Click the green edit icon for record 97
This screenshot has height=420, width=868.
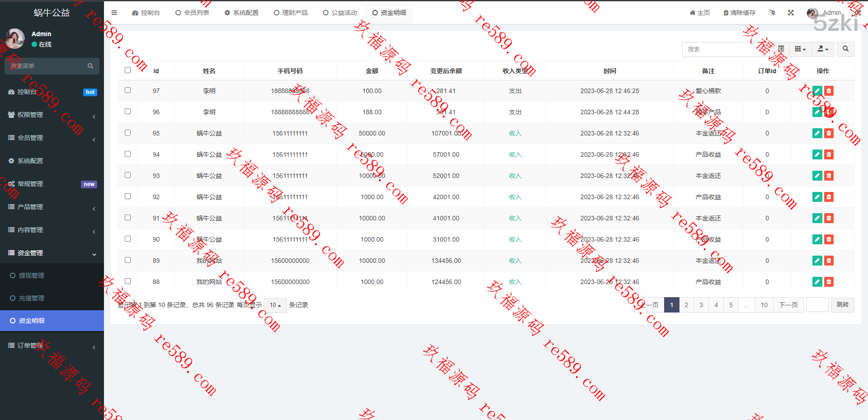tap(817, 91)
